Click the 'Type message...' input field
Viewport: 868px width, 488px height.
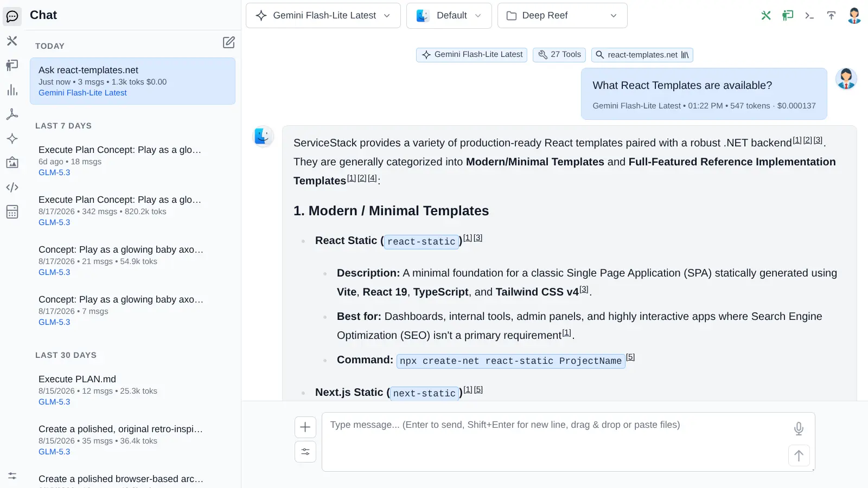tap(568, 442)
